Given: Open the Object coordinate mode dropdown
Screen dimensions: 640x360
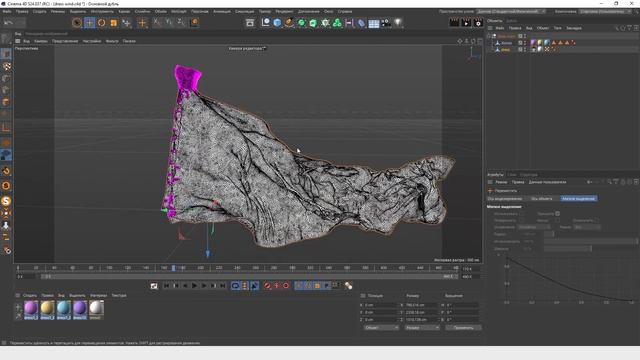Looking at the screenshot, I should (381, 328).
